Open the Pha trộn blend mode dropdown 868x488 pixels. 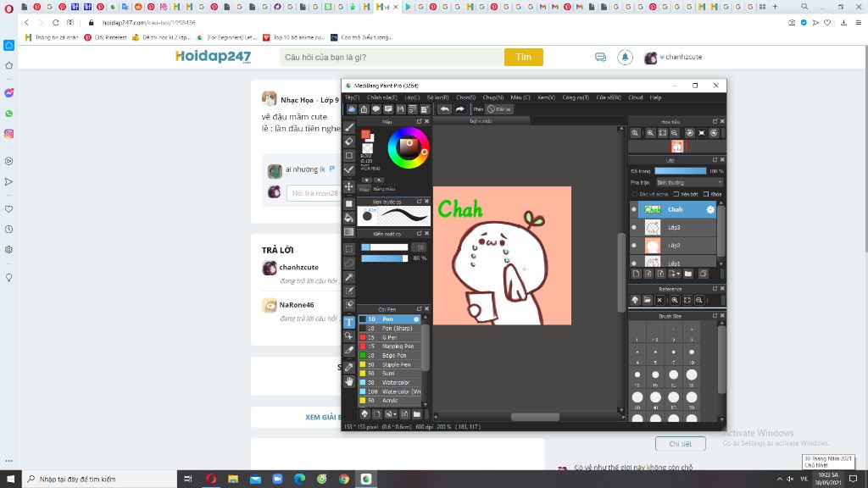pyautogui.click(x=689, y=183)
